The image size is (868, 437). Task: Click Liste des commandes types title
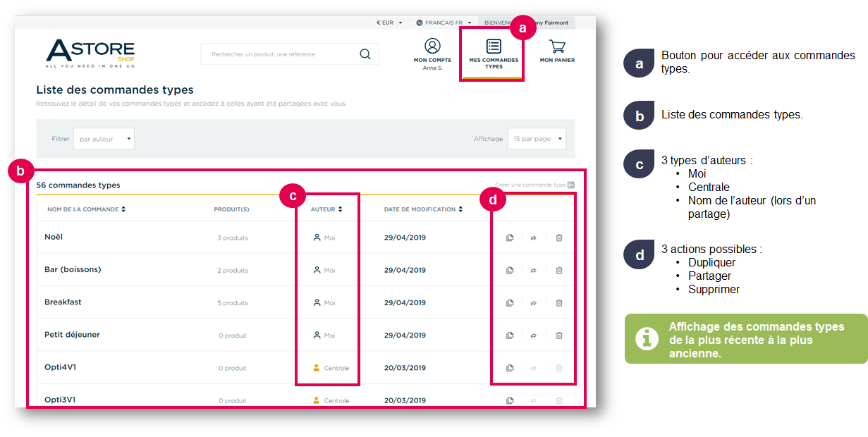click(115, 90)
